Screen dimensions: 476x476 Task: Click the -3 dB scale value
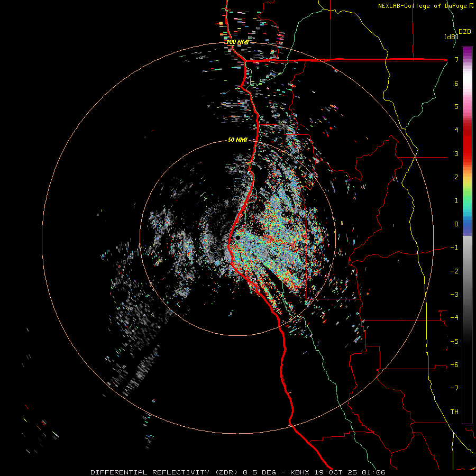click(x=454, y=295)
